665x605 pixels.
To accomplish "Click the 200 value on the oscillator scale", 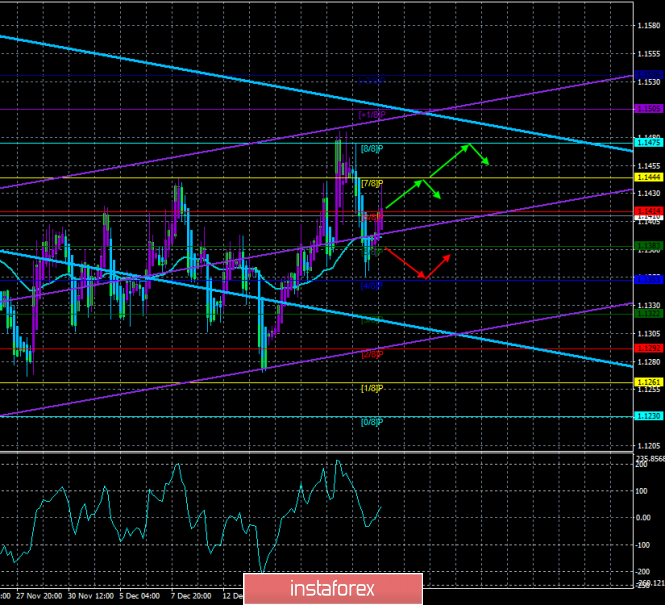I will (641, 465).
